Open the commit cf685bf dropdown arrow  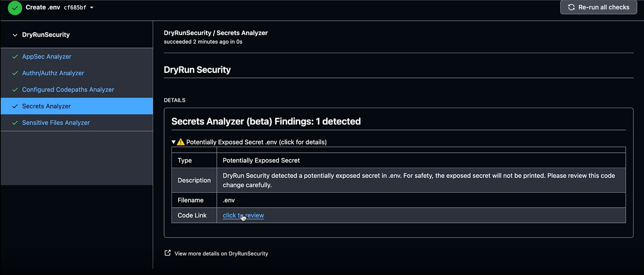pyautogui.click(x=92, y=8)
